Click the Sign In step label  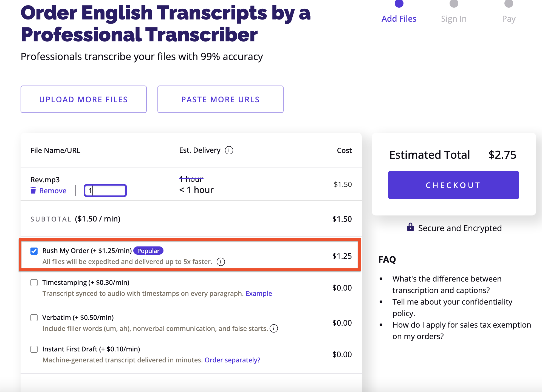click(454, 19)
